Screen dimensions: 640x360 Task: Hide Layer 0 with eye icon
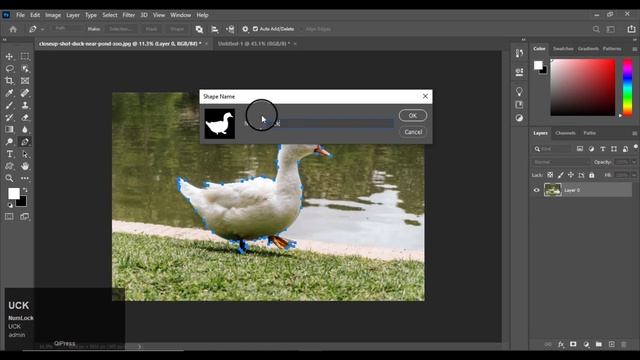tap(536, 190)
